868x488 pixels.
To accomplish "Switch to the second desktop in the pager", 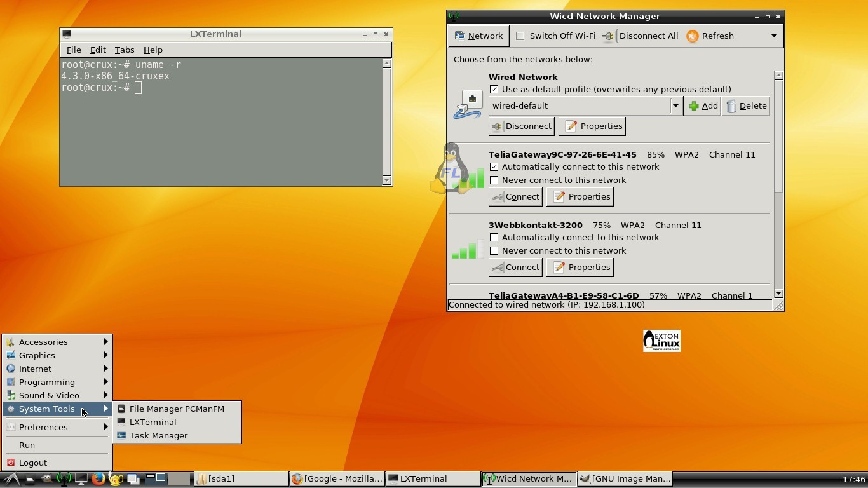I will coord(179,479).
